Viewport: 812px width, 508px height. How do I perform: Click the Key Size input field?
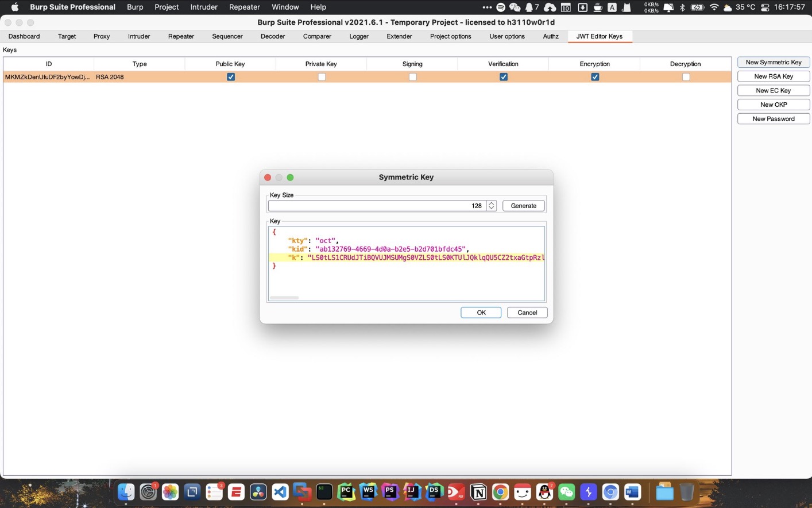pyautogui.click(x=377, y=206)
